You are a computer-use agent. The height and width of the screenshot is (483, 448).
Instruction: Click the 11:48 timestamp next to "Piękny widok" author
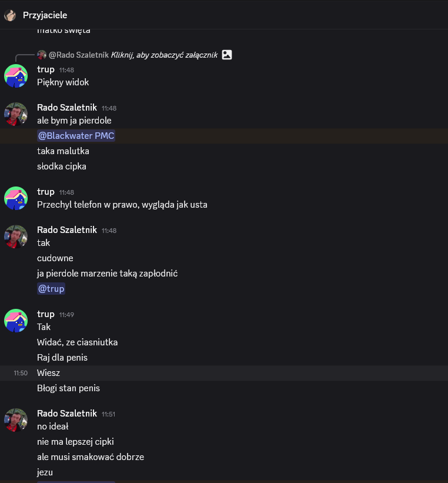tap(66, 70)
